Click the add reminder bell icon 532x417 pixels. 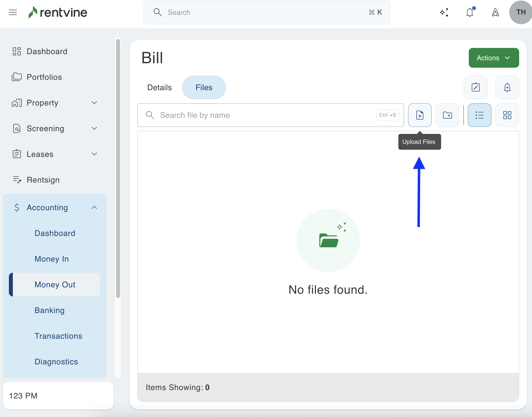507,87
